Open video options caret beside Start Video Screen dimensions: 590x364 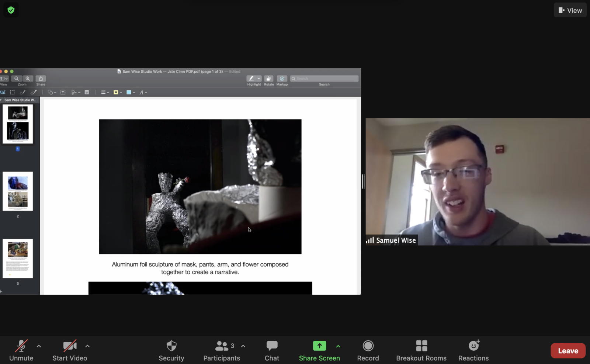pyautogui.click(x=87, y=346)
